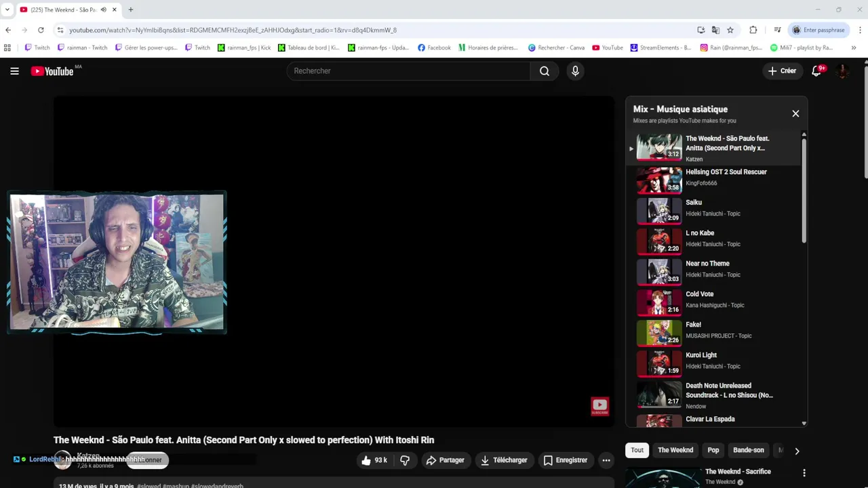The width and height of the screenshot is (868, 488).
Task: Open rainman_fps | Kick bookmark
Action: point(244,47)
